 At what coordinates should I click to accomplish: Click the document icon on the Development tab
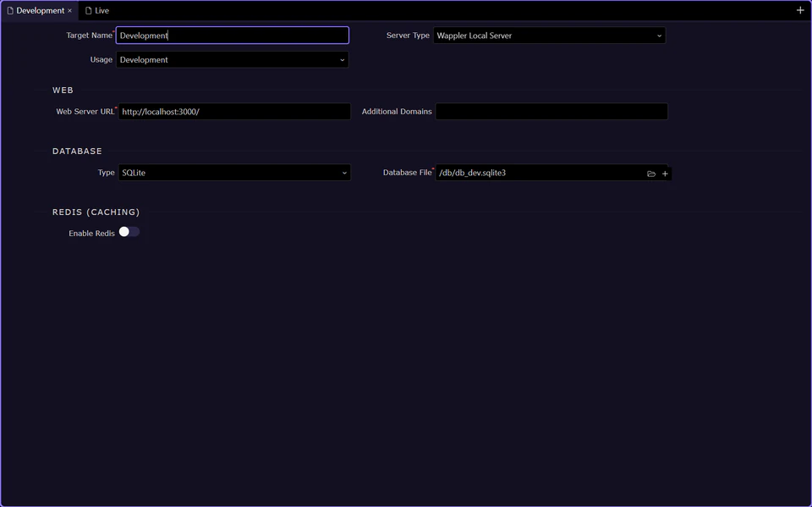[10, 10]
